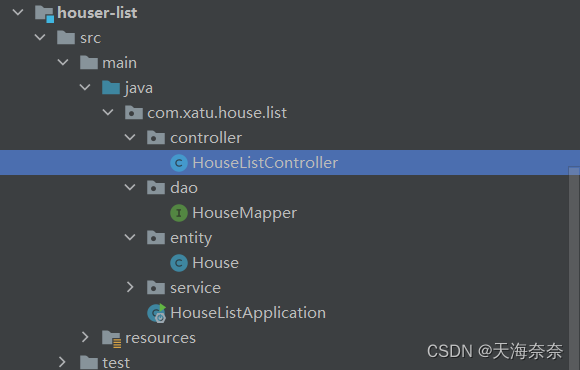
Task: Select the entity package label
Action: pyautogui.click(x=191, y=238)
